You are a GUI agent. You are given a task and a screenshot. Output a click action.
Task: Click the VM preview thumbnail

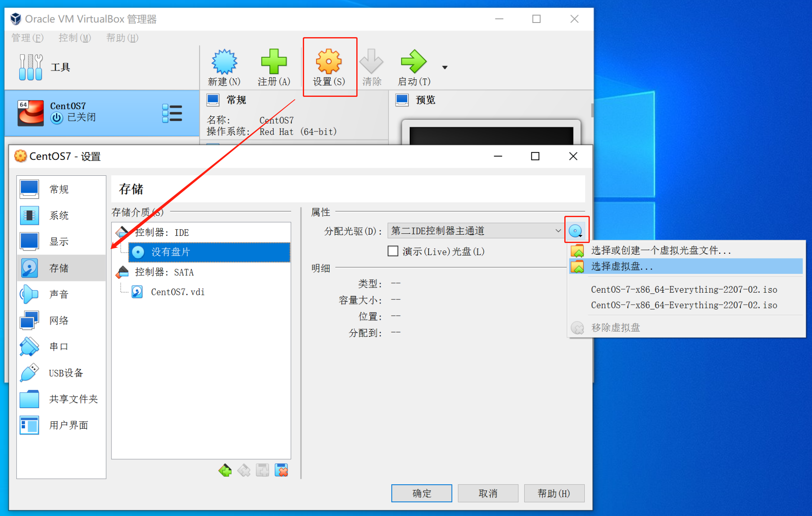(x=491, y=133)
